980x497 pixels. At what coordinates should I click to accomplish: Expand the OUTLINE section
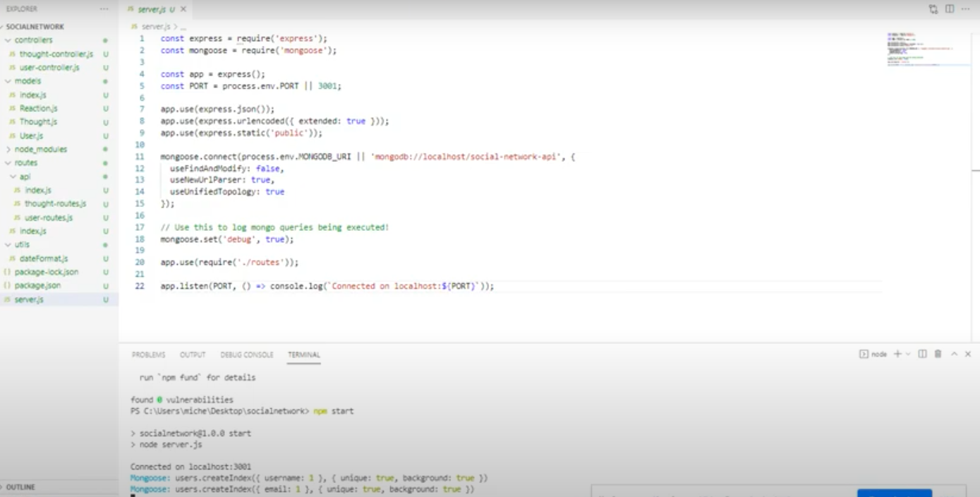21,486
